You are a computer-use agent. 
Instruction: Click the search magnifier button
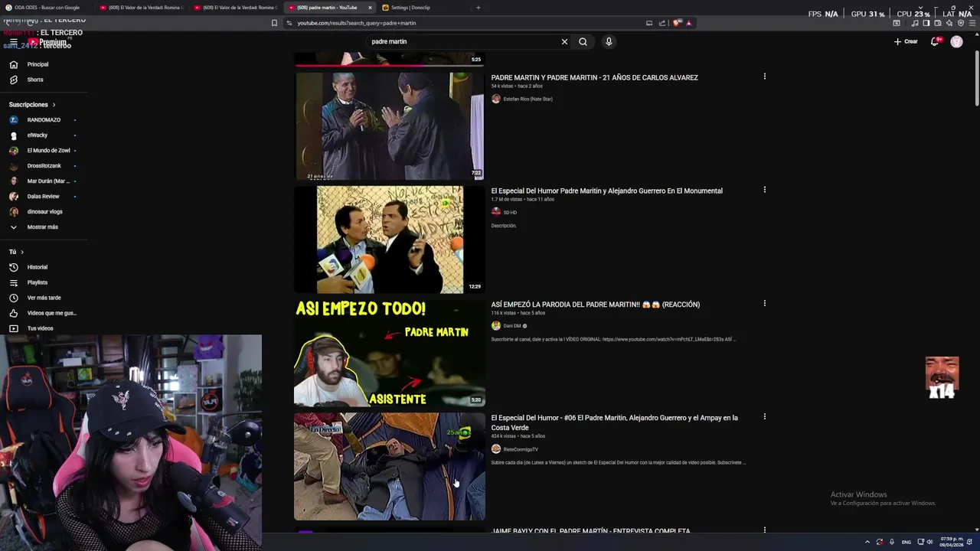[x=583, y=42]
